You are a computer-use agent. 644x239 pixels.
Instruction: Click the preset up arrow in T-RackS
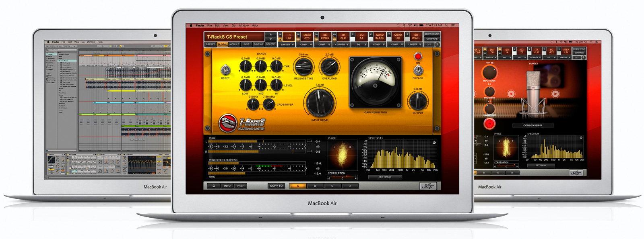pos(270,35)
